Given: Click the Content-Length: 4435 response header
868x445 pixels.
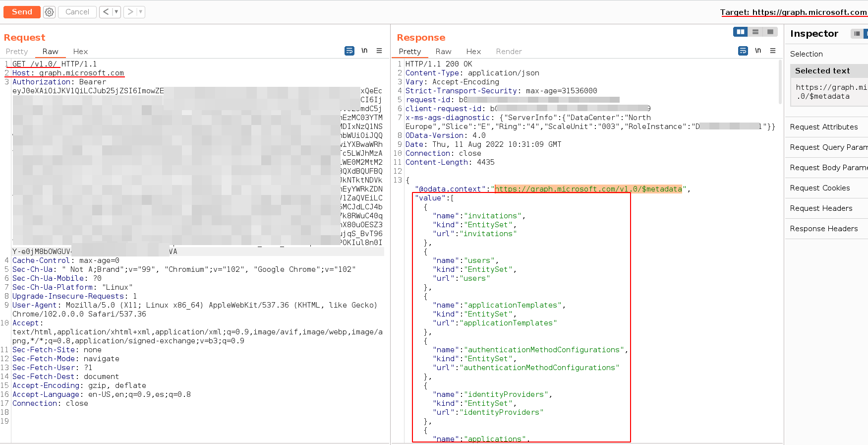Looking at the screenshot, I should [x=450, y=162].
